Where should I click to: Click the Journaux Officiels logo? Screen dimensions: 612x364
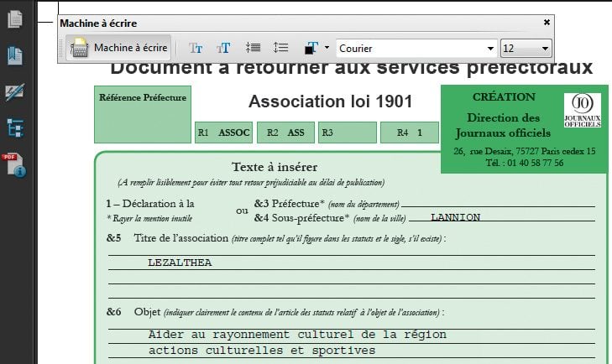pyautogui.click(x=583, y=110)
